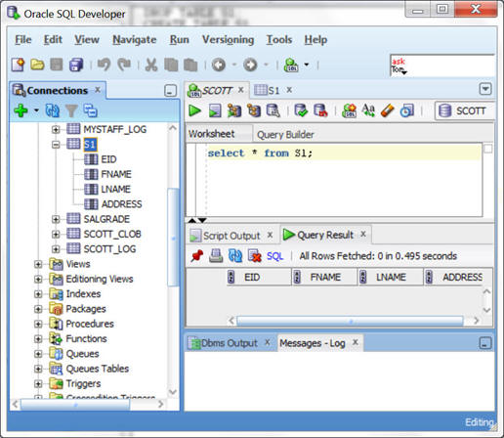Expand the SCOTT_CLOB table node
This screenshot has height=438, width=504.
click(x=56, y=234)
